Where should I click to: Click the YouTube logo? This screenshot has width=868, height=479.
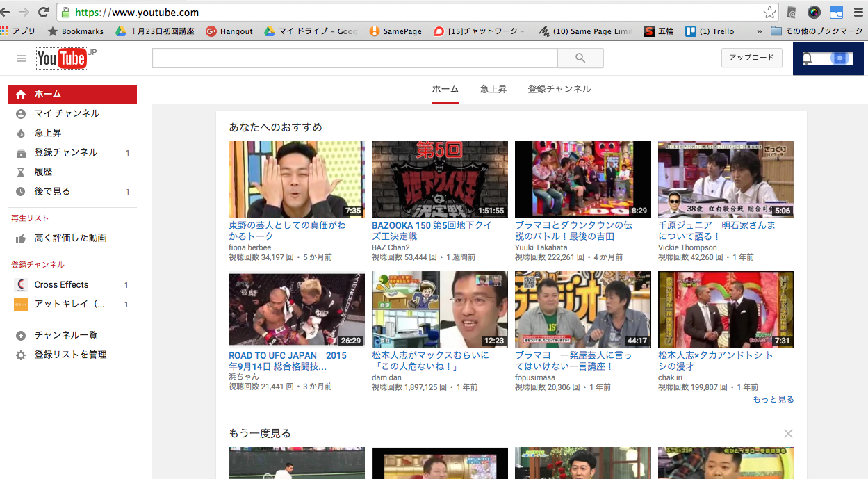click(62, 59)
